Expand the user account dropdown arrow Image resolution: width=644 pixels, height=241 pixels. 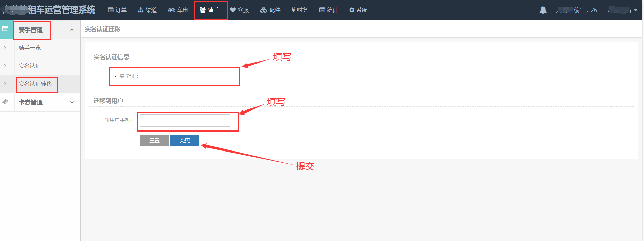click(636, 11)
